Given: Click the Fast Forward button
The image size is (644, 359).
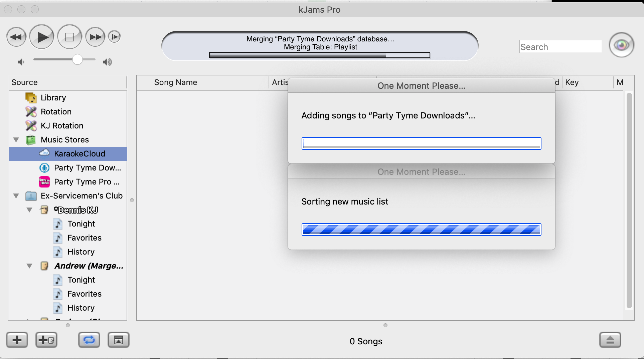Looking at the screenshot, I should pos(95,37).
